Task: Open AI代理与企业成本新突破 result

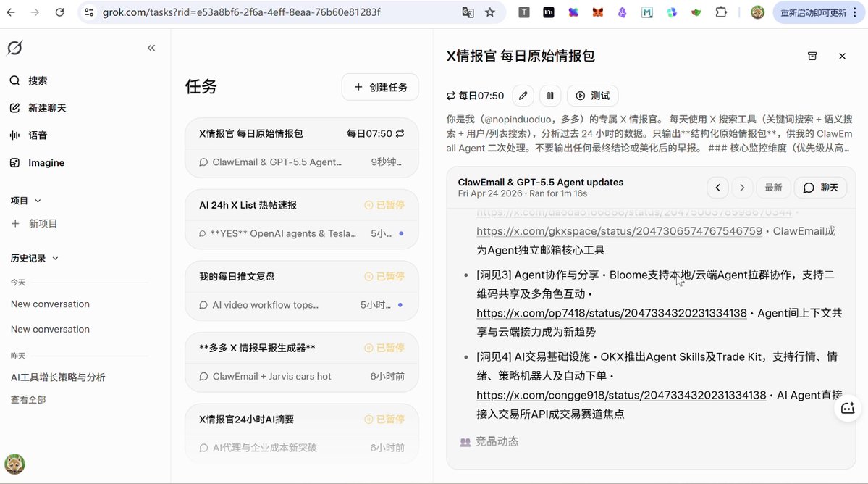Action: (x=302, y=448)
